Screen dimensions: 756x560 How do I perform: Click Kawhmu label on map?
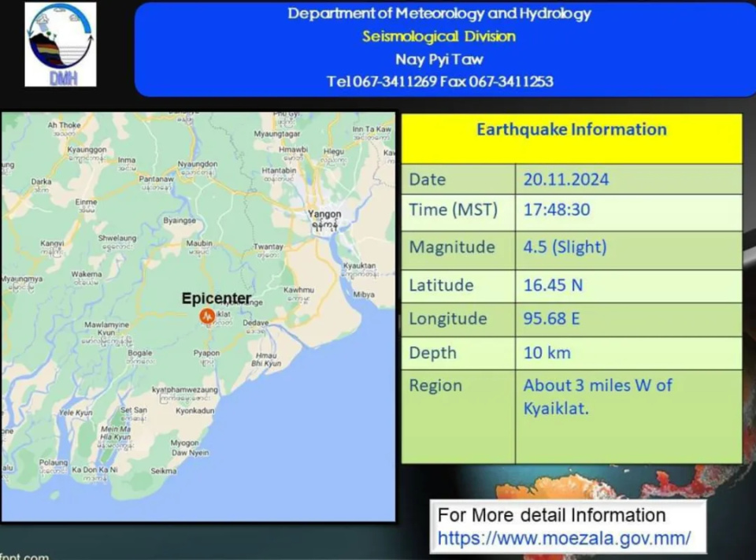coord(298,290)
